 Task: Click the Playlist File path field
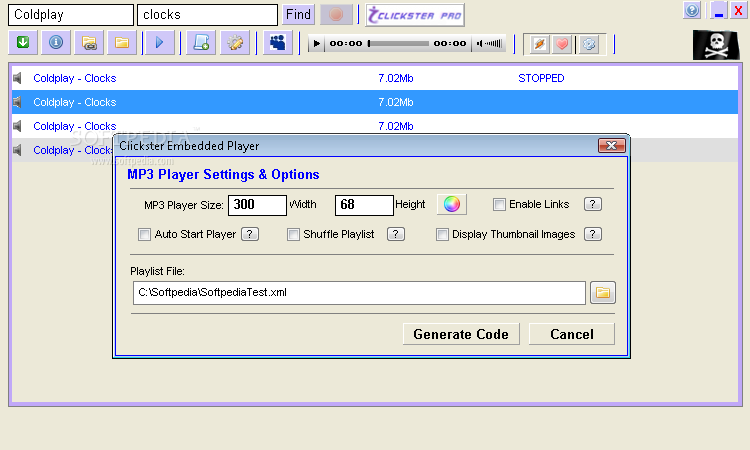pyautogui.click(x=359, y=293)
